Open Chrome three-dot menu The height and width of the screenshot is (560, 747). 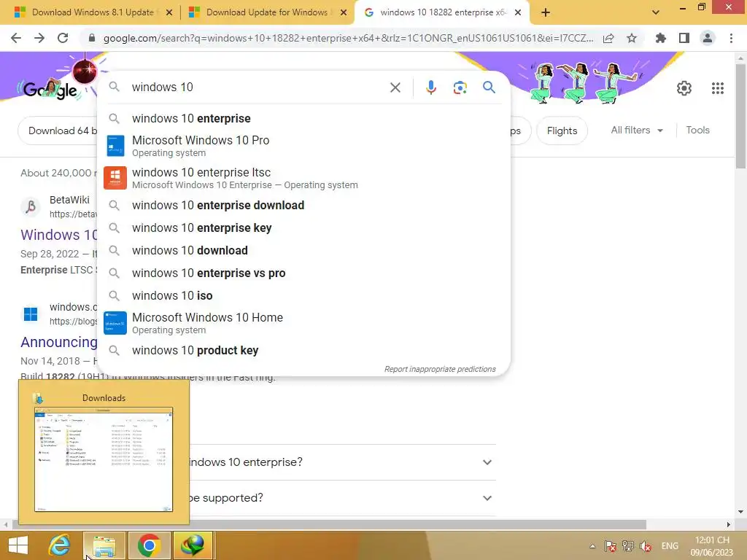[731, 38]
